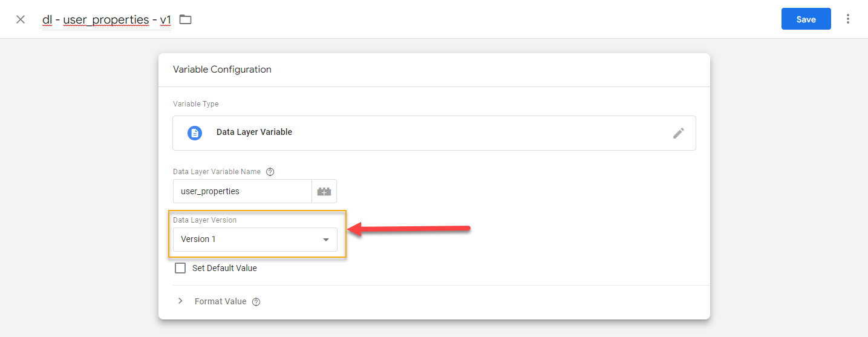868x337 pixels.
Task: Click the pencil icon to edit variable type
Action: coord(678,133)
